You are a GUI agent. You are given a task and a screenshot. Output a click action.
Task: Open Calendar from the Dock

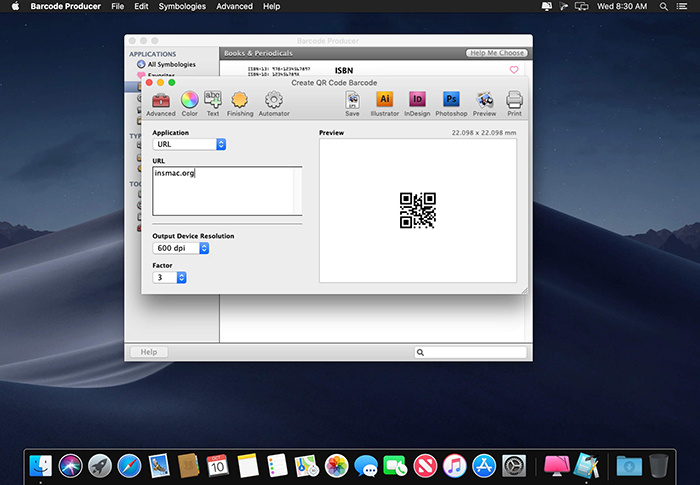(217, 466)
